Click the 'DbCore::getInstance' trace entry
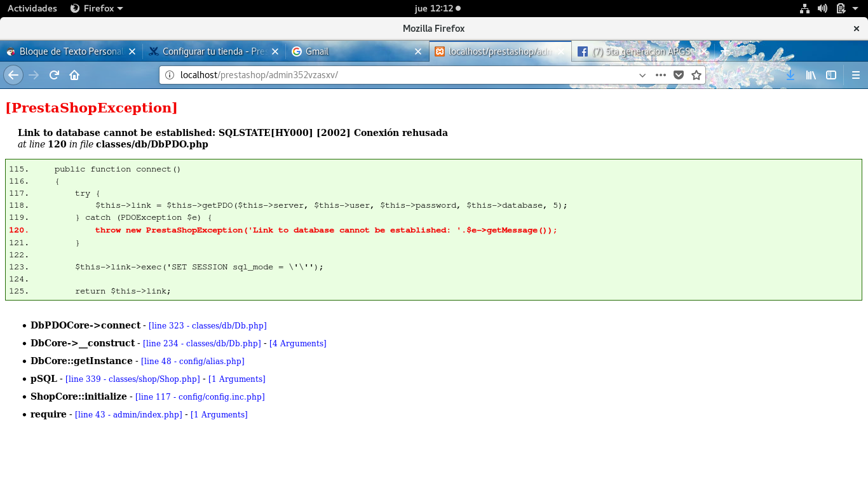 [81, 361]
